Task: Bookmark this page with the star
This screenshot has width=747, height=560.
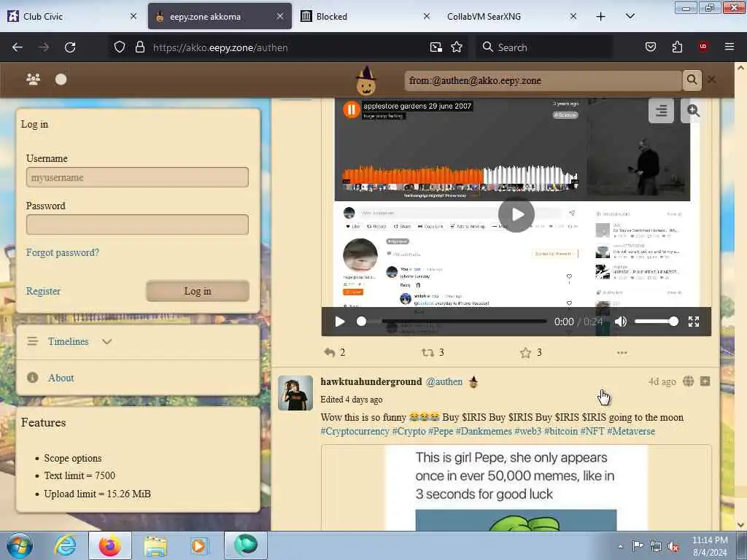Action: click(x=457, y=47)
